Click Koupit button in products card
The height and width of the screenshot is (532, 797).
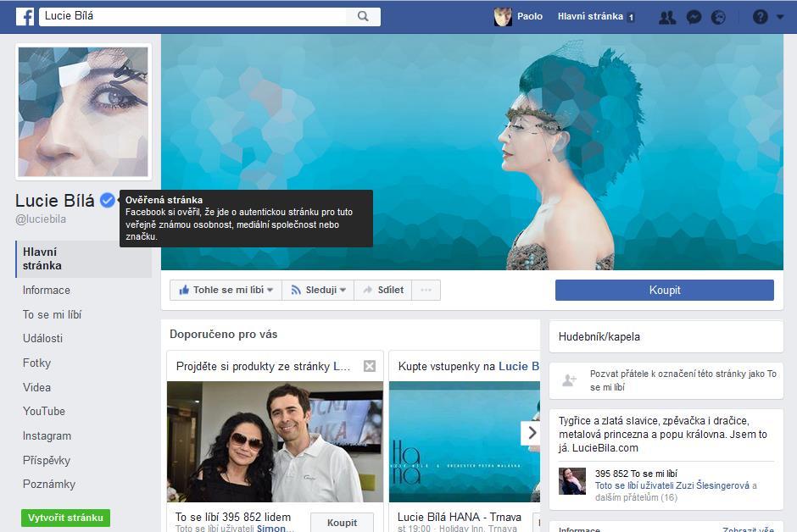click(x=342, y=523)
